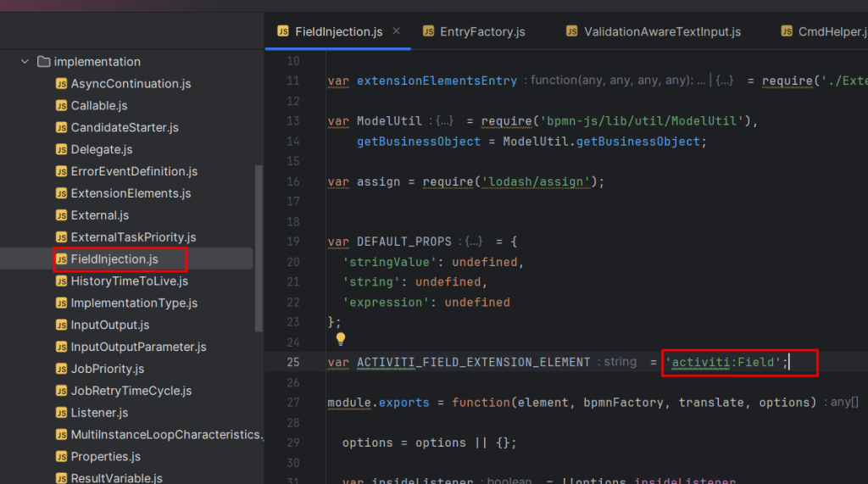
Task: Close the FieldInjection.js editor tab
Action: [x=397, y=31]
